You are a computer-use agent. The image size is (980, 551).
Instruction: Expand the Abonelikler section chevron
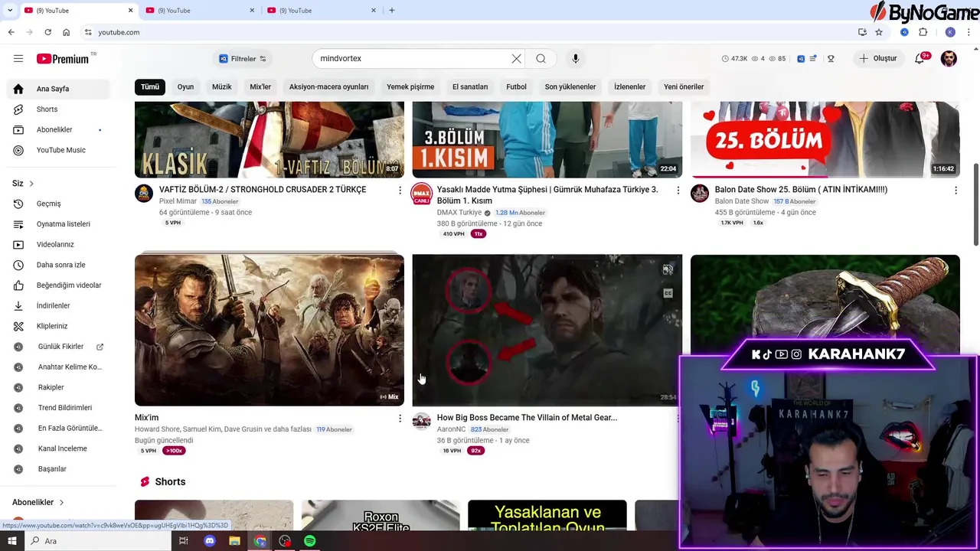[x=61, y=502]
